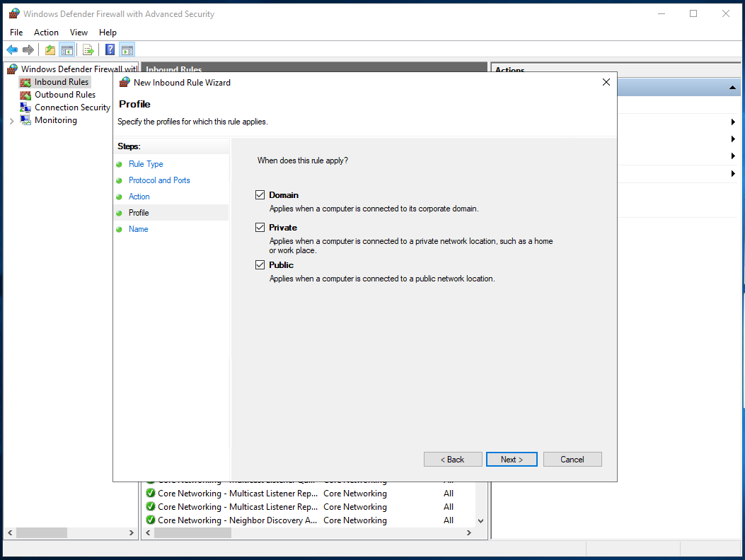Click console tree horizontal scrollbar right arrow
This screenshot has height=560, width=745.
131,533
